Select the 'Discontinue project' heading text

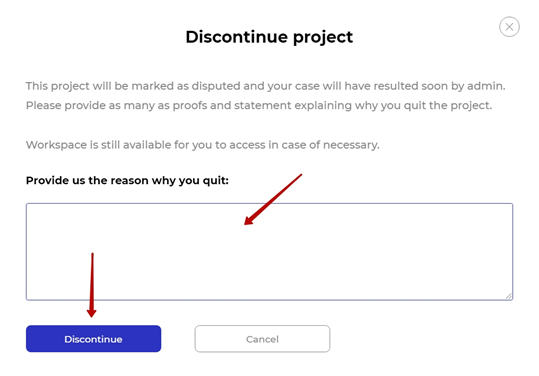pyautogui.click(x=269, y=37)
